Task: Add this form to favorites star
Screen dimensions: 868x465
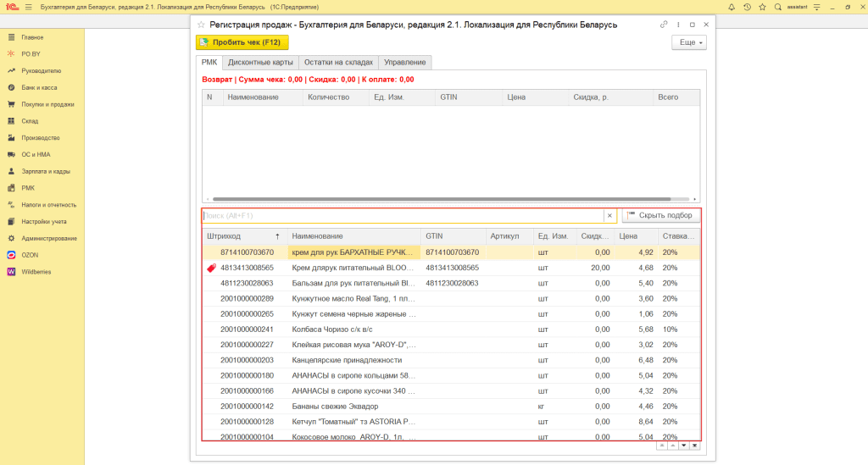Action: click(201, 25)
